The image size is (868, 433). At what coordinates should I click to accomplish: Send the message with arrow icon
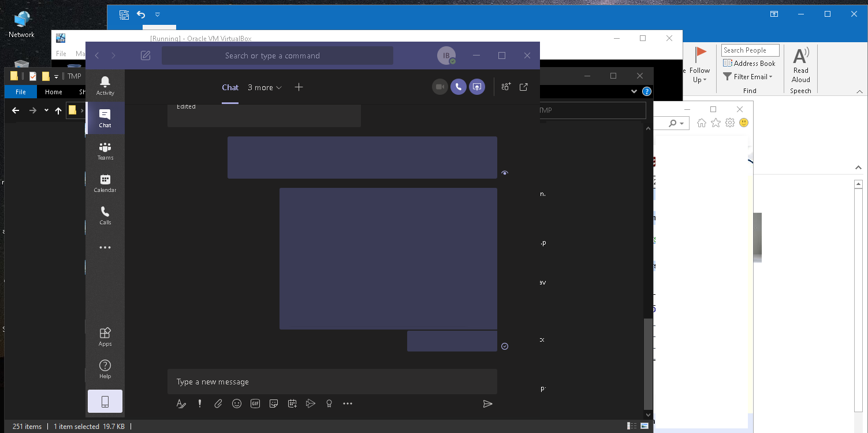[488, 404]
